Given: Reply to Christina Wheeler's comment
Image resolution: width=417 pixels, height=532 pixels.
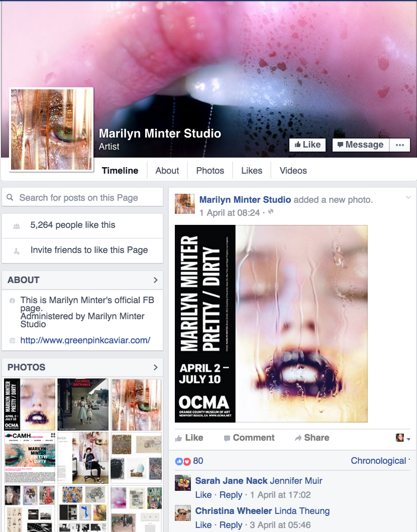Looking at the screenshot, I should pyautogui.click(x=231, y=525).
